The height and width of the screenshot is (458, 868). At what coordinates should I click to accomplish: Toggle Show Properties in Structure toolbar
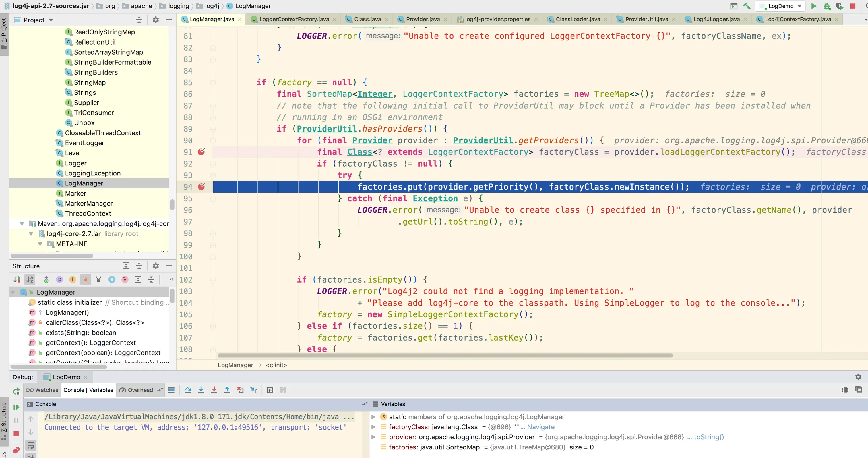(59, 279)
